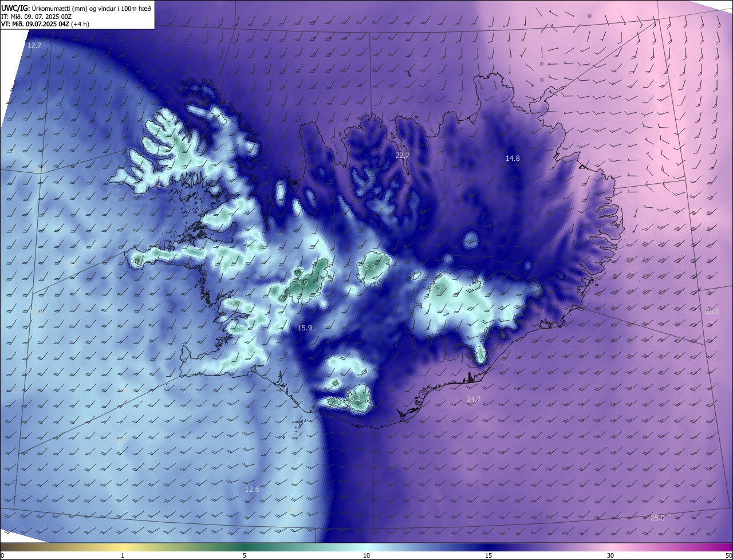The image size is (733, 560).
Task: Click the colorbar tick label '15'
Action: point(488,555)
